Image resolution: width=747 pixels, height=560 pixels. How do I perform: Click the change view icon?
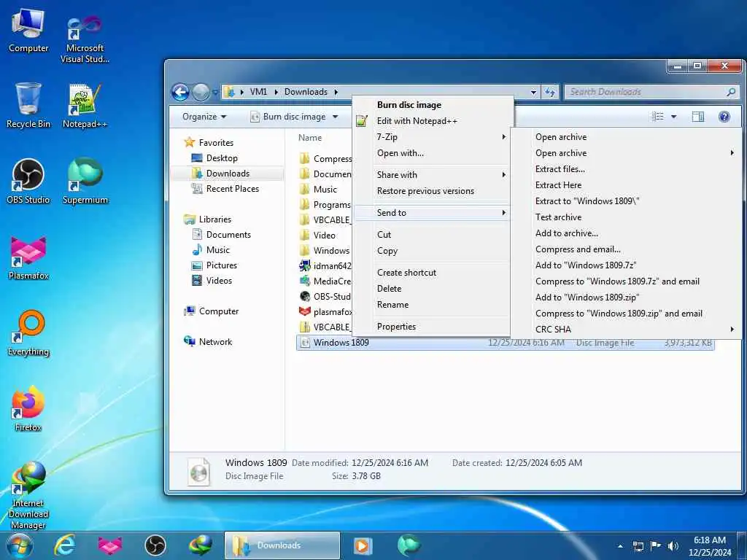click(658, 117)
